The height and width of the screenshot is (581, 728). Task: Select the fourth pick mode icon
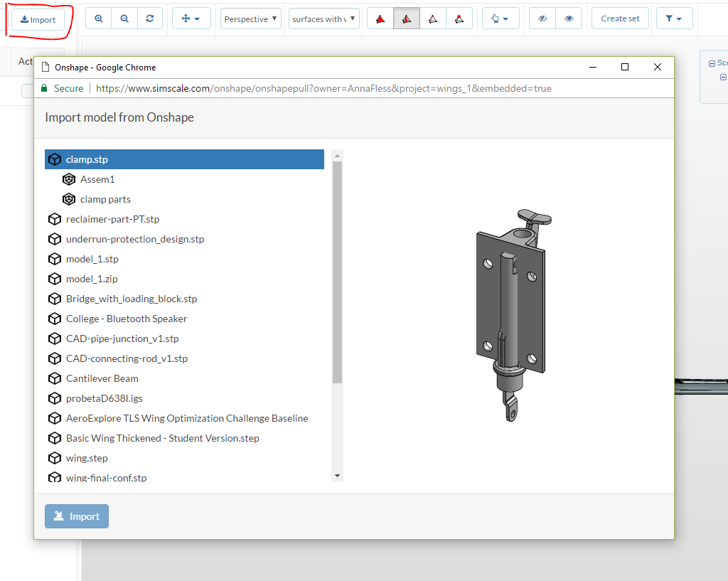459,19
